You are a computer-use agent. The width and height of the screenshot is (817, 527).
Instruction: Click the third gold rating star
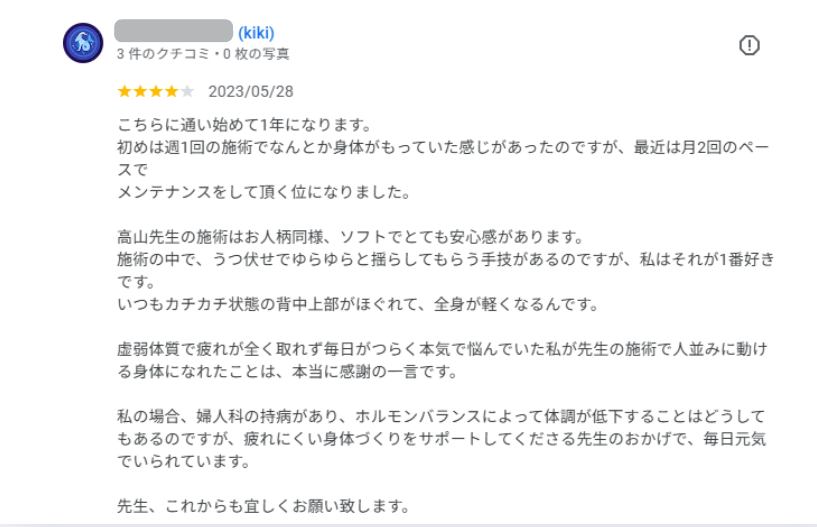click(156, 92)
